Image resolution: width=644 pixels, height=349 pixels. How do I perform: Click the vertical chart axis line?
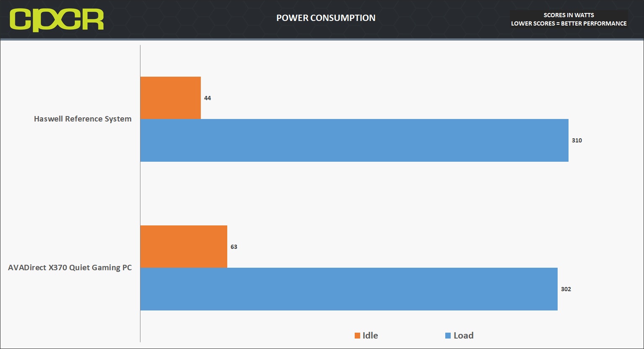pos(140,194)
